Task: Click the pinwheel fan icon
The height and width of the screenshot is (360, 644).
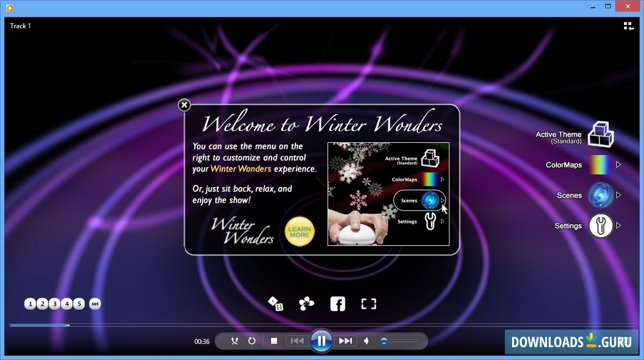Action: [306, 304]
